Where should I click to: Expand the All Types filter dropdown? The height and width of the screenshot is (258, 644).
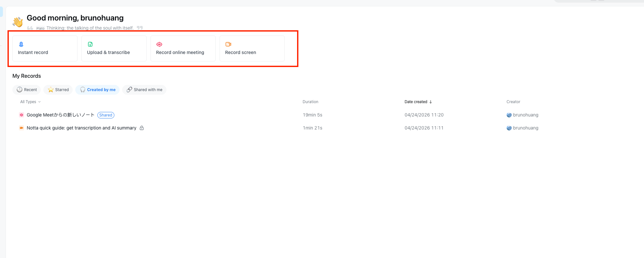31,102
